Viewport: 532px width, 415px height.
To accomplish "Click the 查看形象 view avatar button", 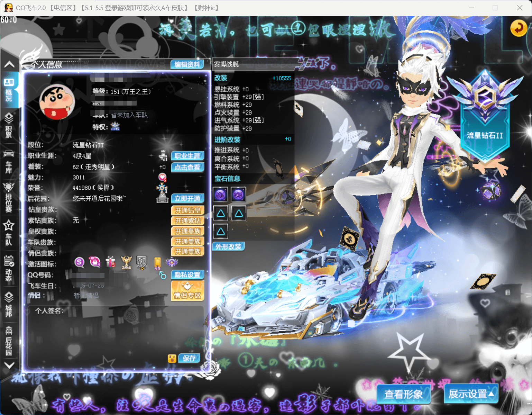I will pos(404,394).
